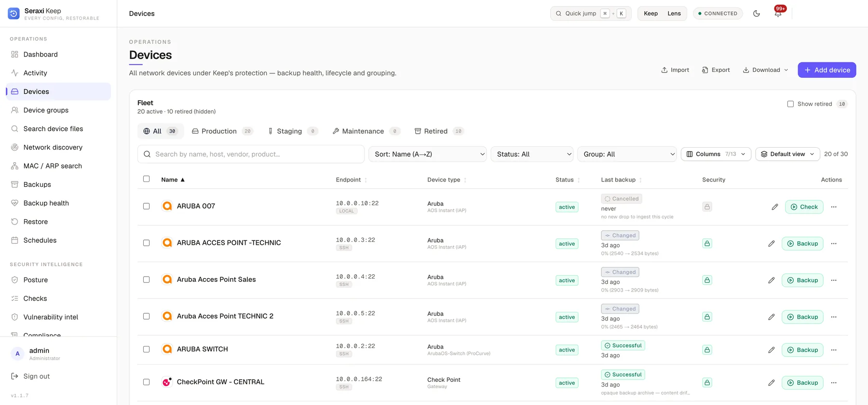Viewport: 868px width, 405px height.
Task: Select the CheckPoint GW - CENTRAL checkbox
Action: [146, 382]
